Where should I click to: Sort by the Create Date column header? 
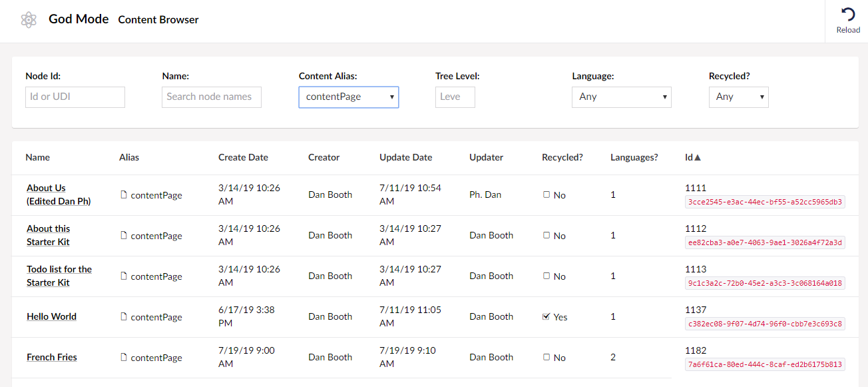pyautogui.click(x=243, y=158)
